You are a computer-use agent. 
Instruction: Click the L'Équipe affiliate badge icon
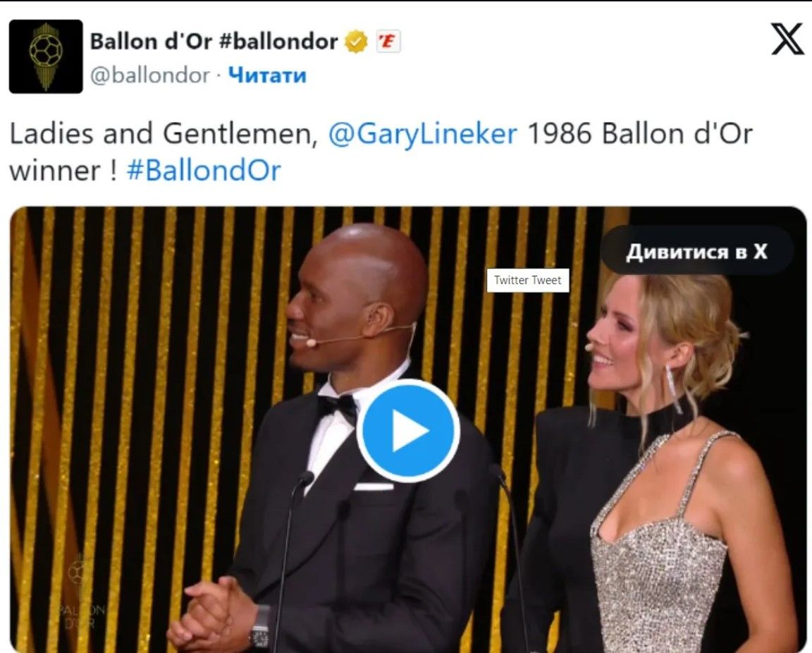click(388, 42)
